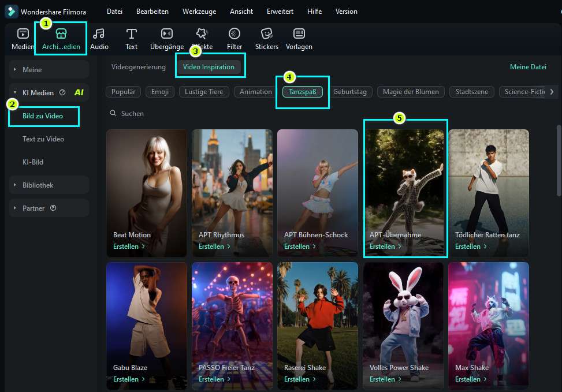Open the Datei menu

point(115,12)
